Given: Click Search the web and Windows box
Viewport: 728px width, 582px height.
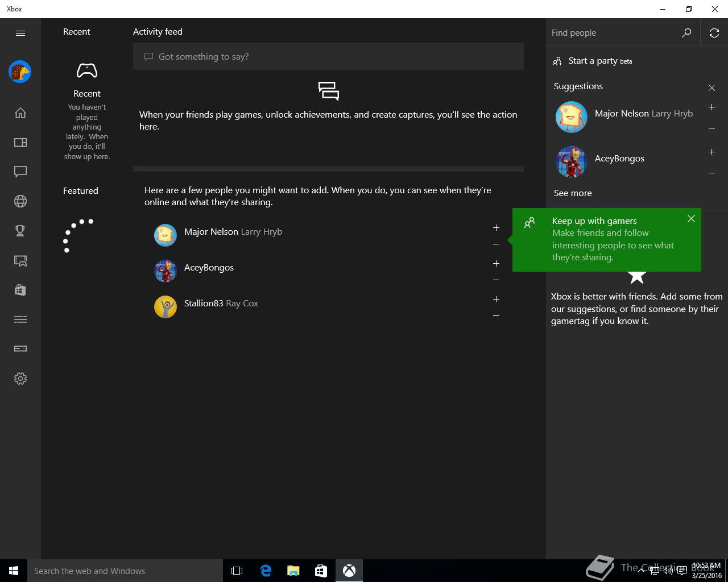Looking at the screenshot, I should point(125,571).
